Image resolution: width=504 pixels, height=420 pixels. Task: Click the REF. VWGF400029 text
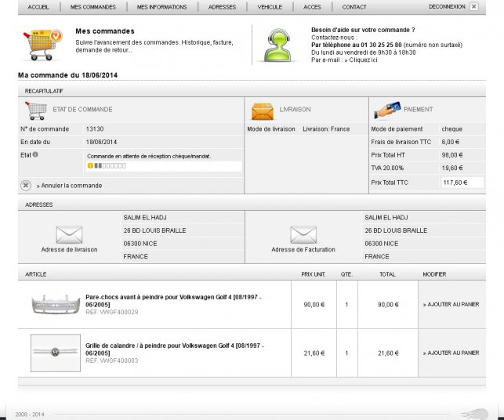coord(112,312)
